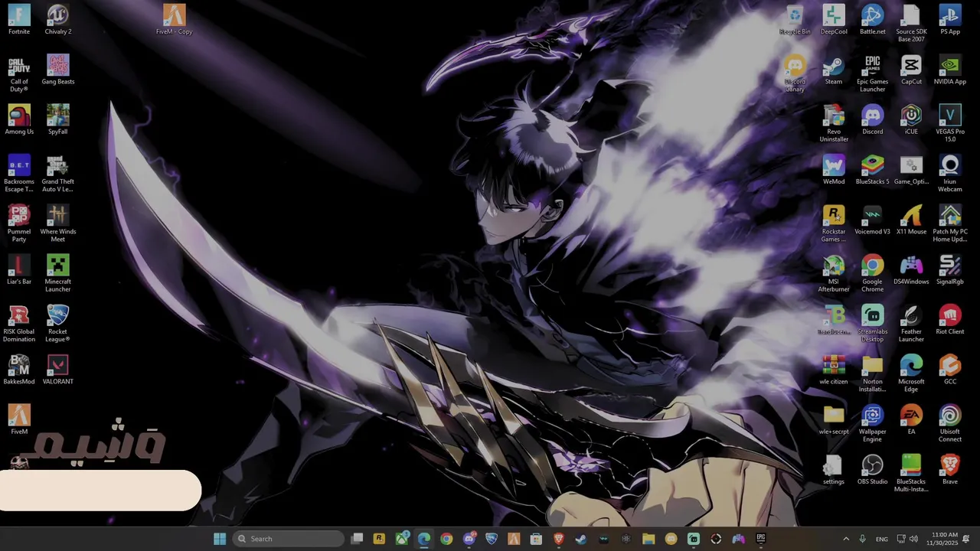The width and height of the screenshot is (980, 551).
Task: Select the Recycle Bin icon
Action: click(x=795, y=20)
